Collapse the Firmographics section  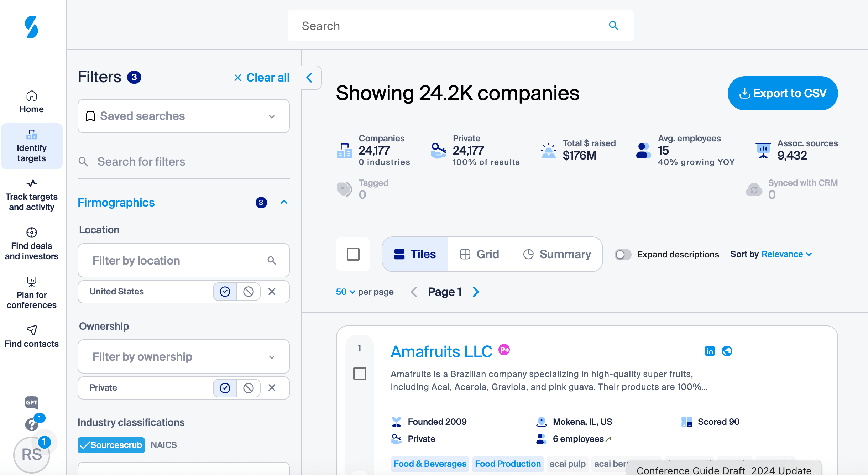pos(284,202)
